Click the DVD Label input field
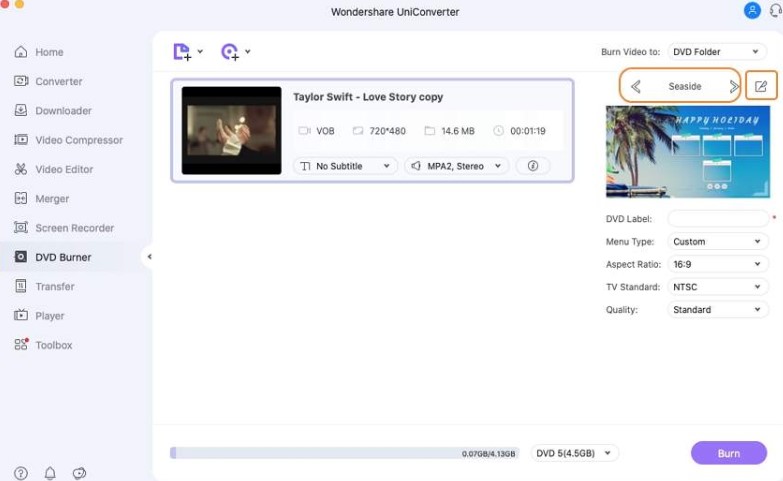Image resolution: width=783 pixels, height=481 pixels. [x=718, y=219]
